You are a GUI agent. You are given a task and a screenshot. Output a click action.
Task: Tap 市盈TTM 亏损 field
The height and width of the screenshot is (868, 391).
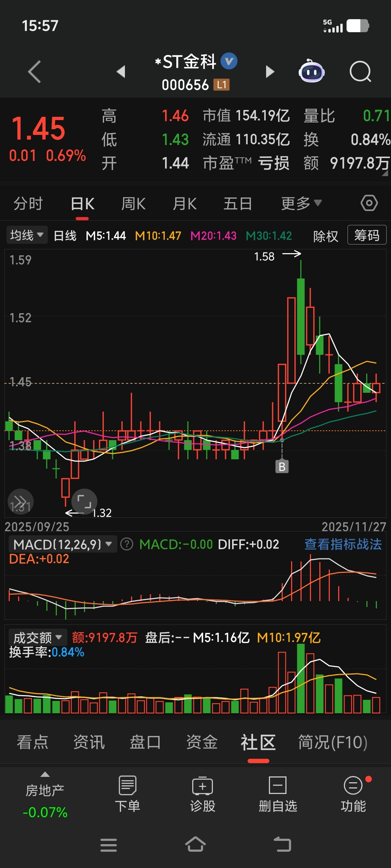246,163
